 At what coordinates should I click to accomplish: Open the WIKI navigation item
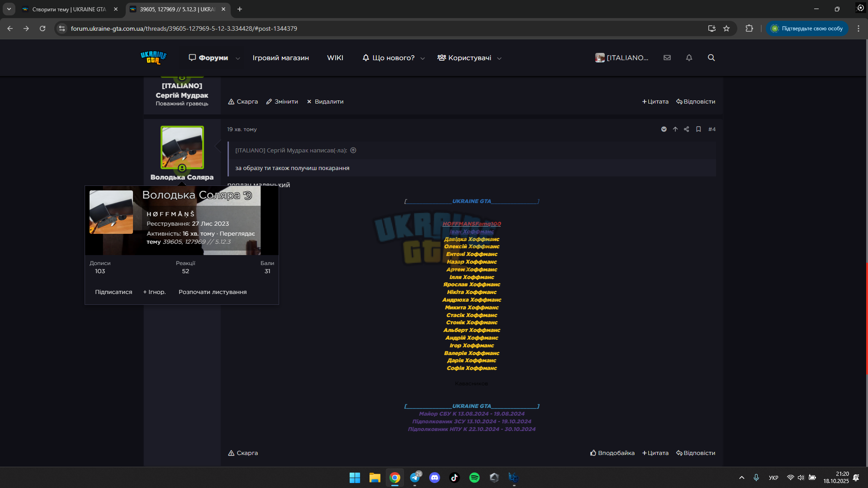[x=335, y=58]
